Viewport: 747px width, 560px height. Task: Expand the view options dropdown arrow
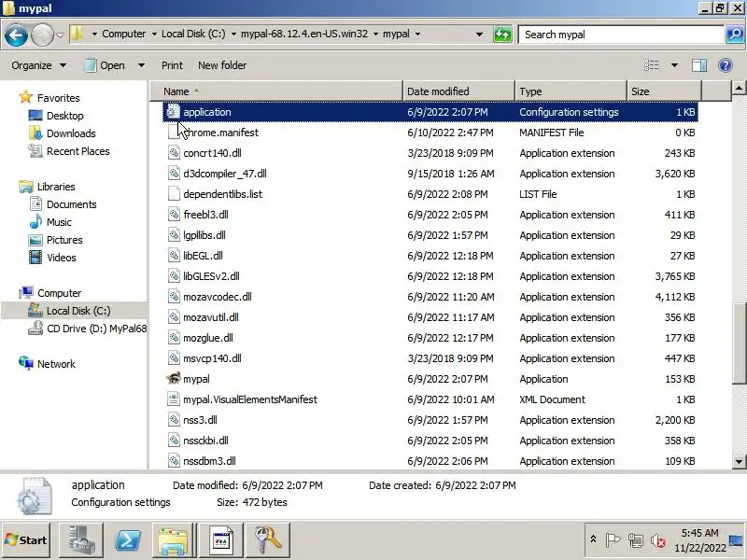(x=674, y=65)
